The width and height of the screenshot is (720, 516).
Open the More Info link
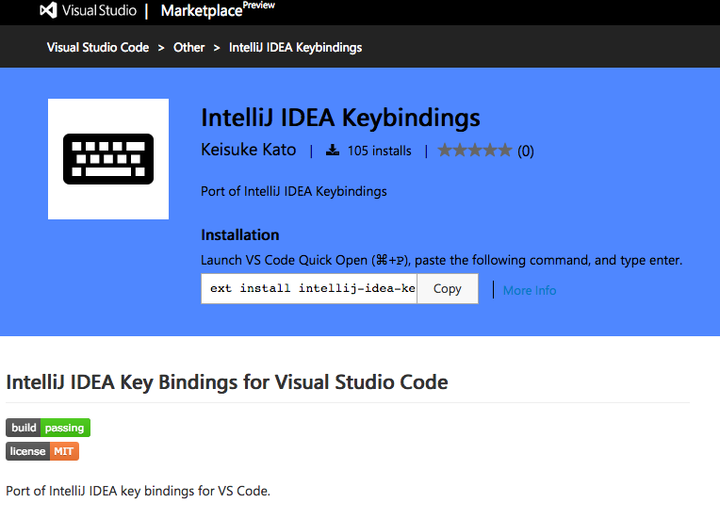(529, 290)
